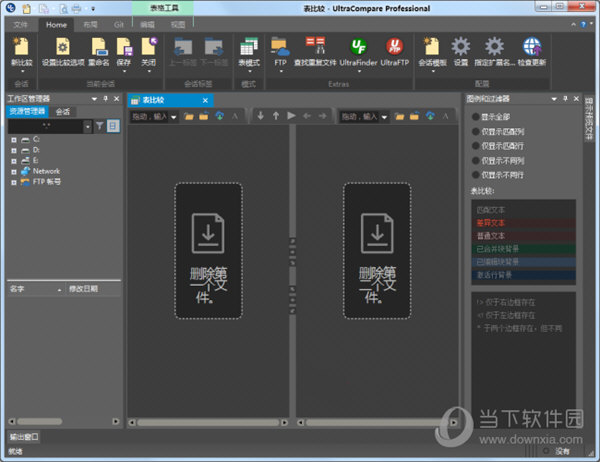The image size is (600, 462).
Task: Click the next difference down-arrow icon
Action: click(261, 116)
